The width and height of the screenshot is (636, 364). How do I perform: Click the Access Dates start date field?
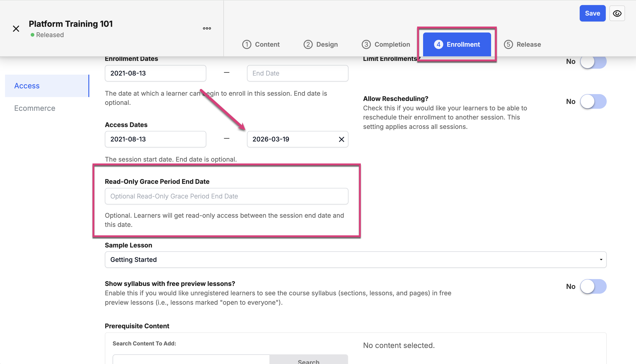pyautogui.click(x=155, y=139)
